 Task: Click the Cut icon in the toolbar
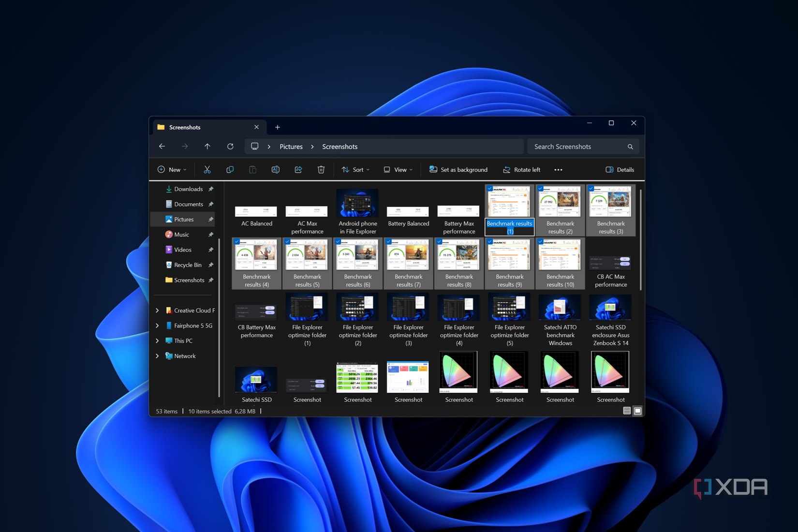pos(207,169)
